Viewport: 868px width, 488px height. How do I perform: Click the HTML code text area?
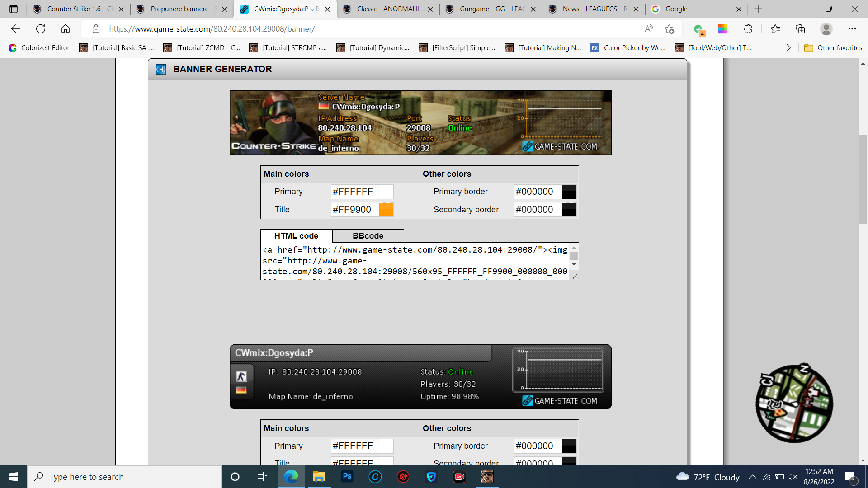pos(415,261)
